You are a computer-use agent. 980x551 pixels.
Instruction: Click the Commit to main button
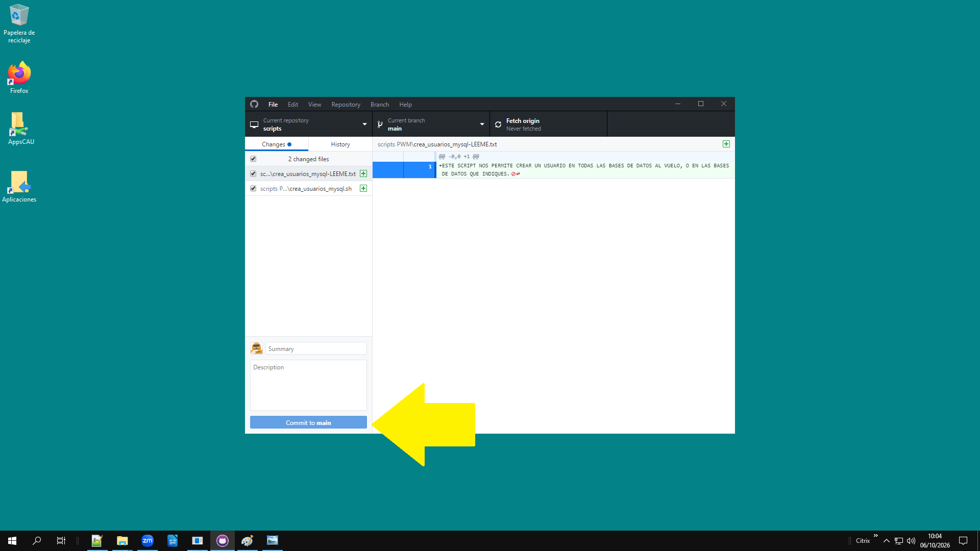point(308,422)
